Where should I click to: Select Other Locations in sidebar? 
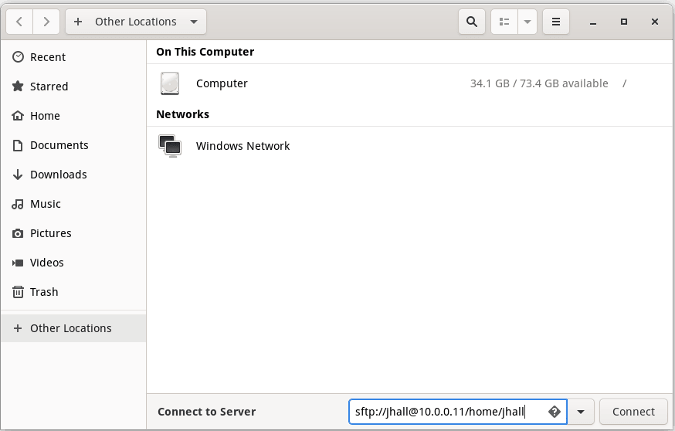pyautogui.click(x=70, y=328)
